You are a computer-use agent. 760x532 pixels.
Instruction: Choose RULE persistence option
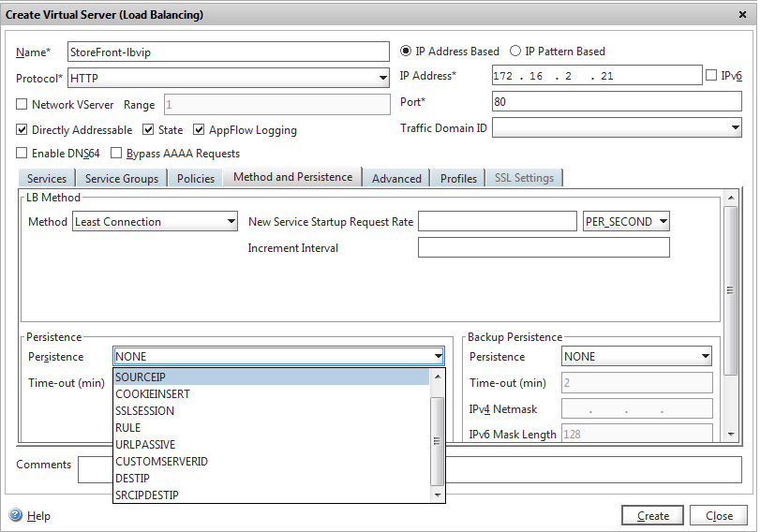272,428
